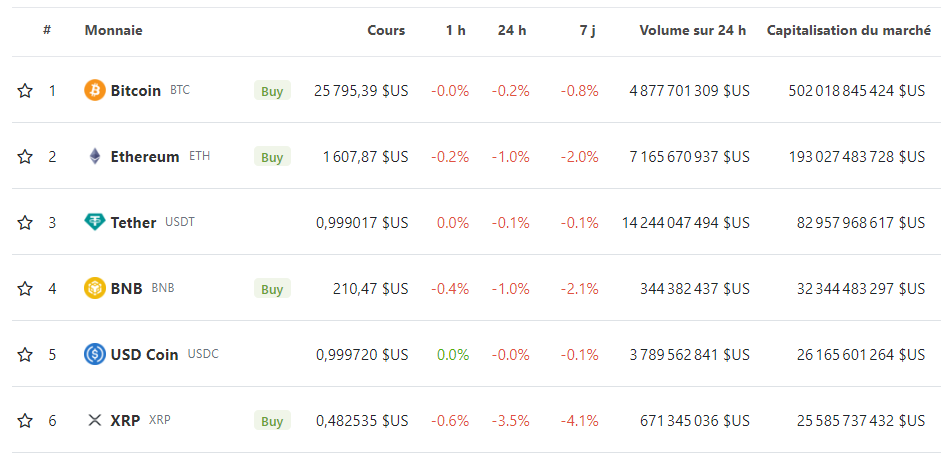
Task: Click BNB volume 344 382 437 $US
Action: (695, 289)
